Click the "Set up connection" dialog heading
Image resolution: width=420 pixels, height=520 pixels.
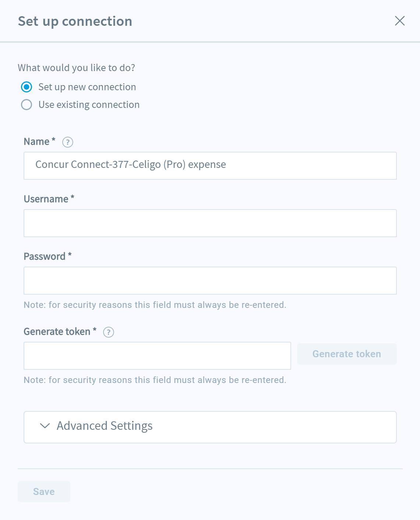pos(75,22)
